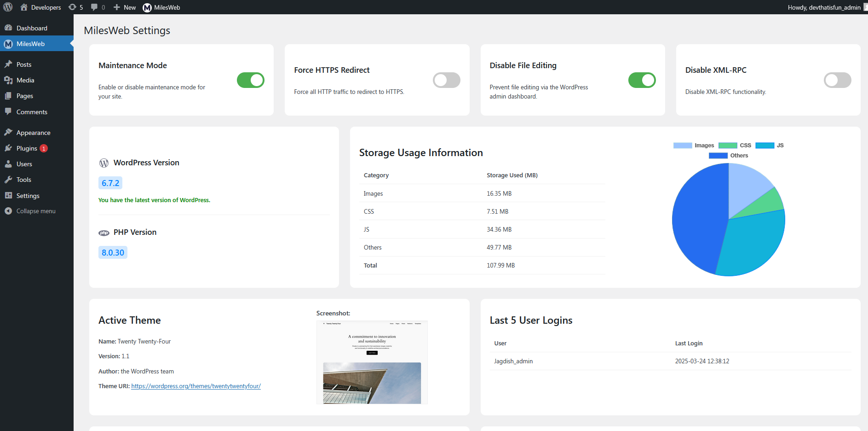The image size is (868, 431).
Task: Open the Pages menu item
Action: point(37,96)
